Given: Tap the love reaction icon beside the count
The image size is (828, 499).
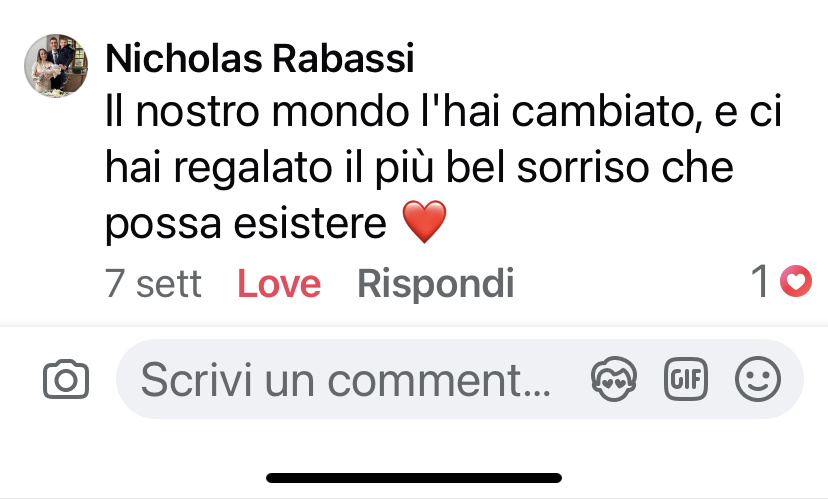Looking at the screenshot, I should [796, 283].
